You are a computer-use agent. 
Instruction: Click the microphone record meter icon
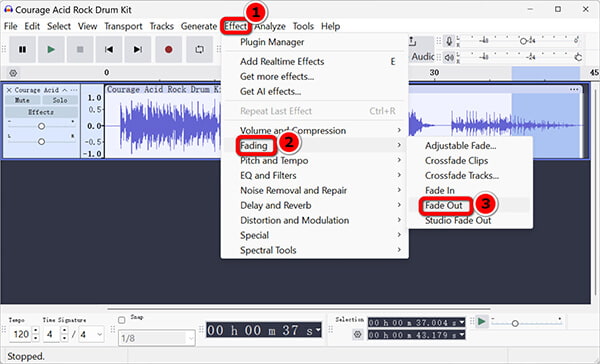pyautogui.click(x=449, y=41)
